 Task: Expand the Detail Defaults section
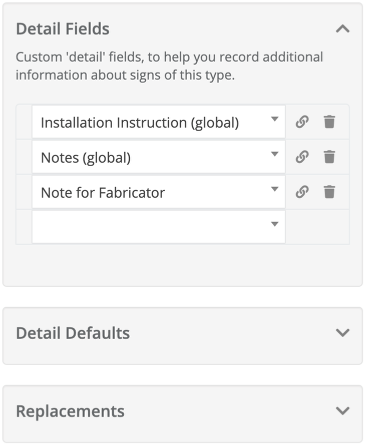pos(343,332)
